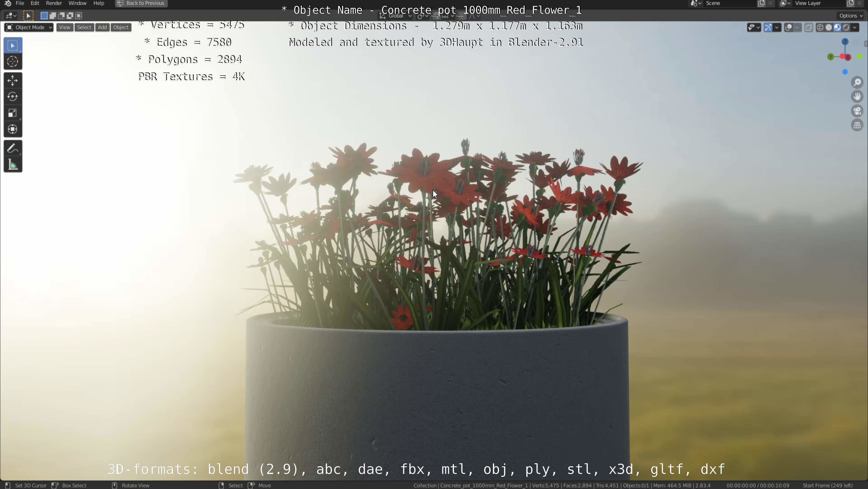Click the pan view hand icon

(857, 97)
